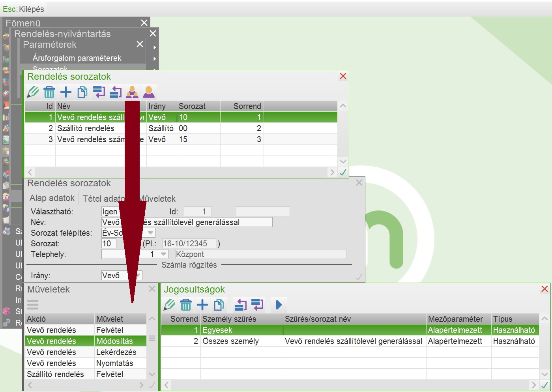
Task: Click the plus add icon in Jogosultságok toolbar
Action: click(x=202, y=305)
